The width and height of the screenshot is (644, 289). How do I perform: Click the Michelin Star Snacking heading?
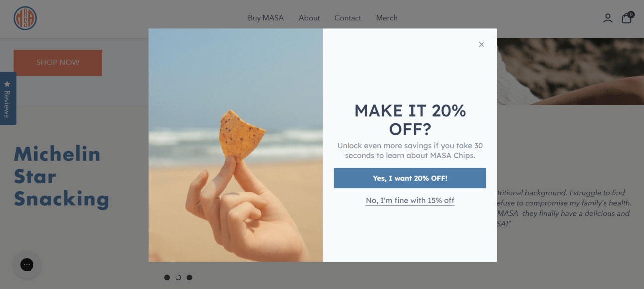[62, 176]
